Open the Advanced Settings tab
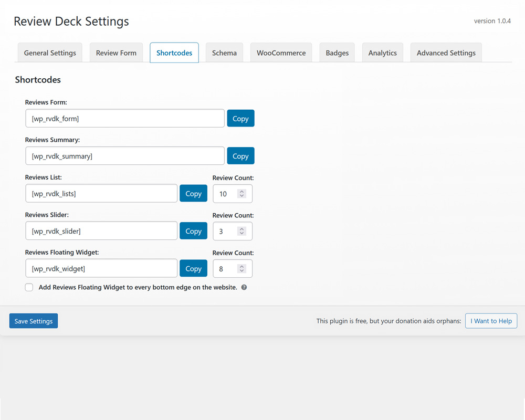The height and width of the screenshot is (420, 525). pos(446,52)
